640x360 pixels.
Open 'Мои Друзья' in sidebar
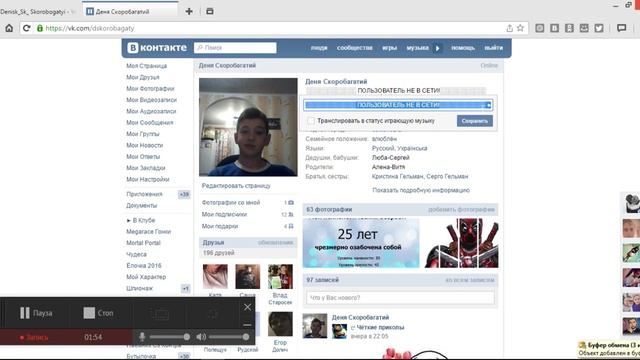(143, 77)
